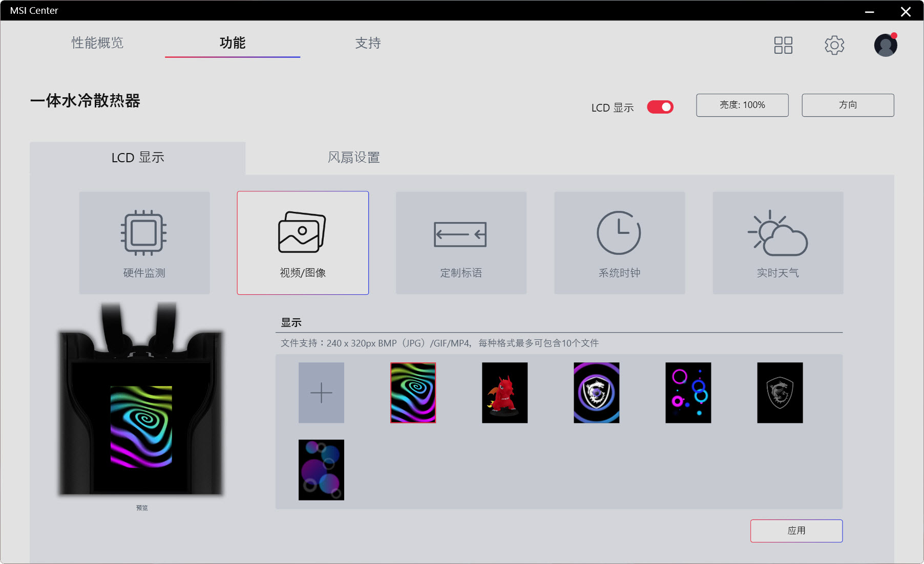Switch to the 支持 tab
The height and width of the screenshot is (564, 924).
pyautogui.click(x=368, y=44)
